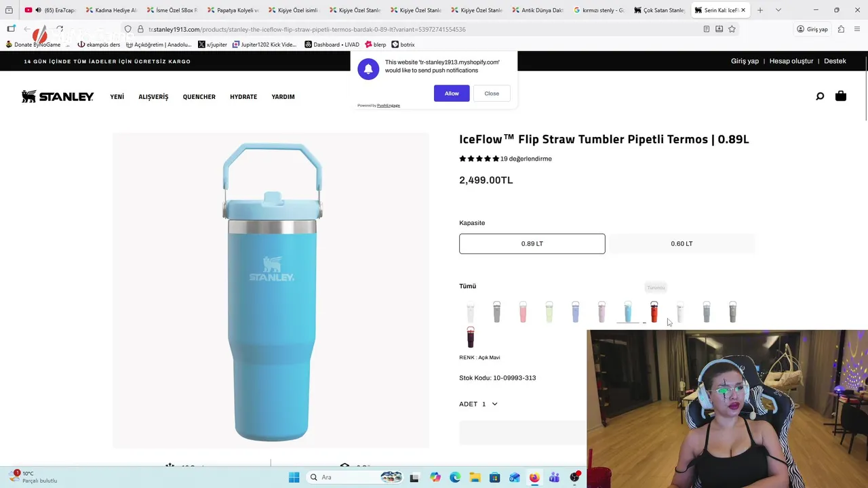The height and width of the screenshot is (488, 868).
Task: Open the File Explorer taskbar icon
Action: pyautogui.click(x=475, y=477)
